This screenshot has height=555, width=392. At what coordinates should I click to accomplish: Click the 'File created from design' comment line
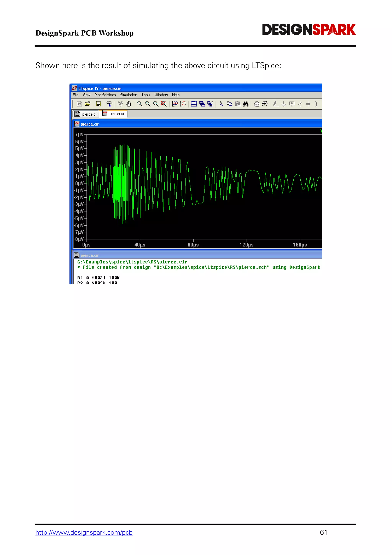pyautogui.click(x=199, y=267)
